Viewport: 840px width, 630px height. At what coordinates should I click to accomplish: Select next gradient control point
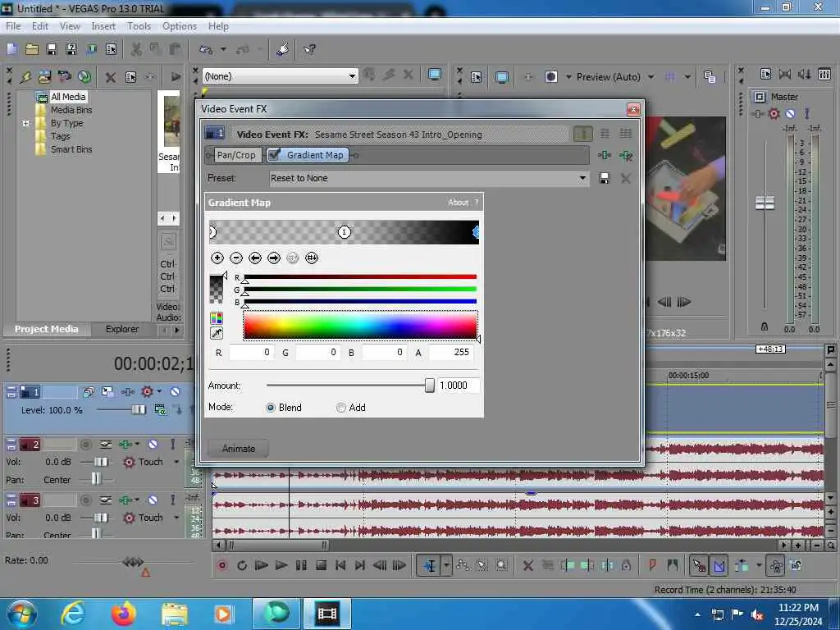point(274,258)
